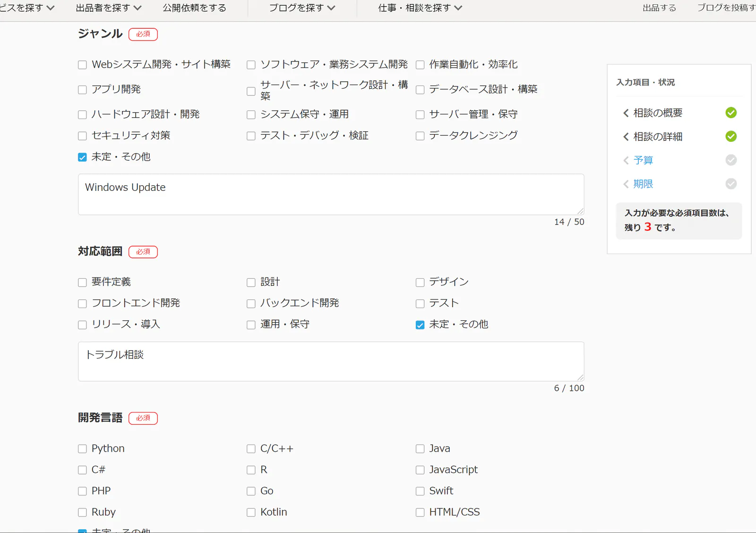The image size is (756, 533).
Task: Expand 仕事・相談を探す dropdown menu
Action: point(420,8)
